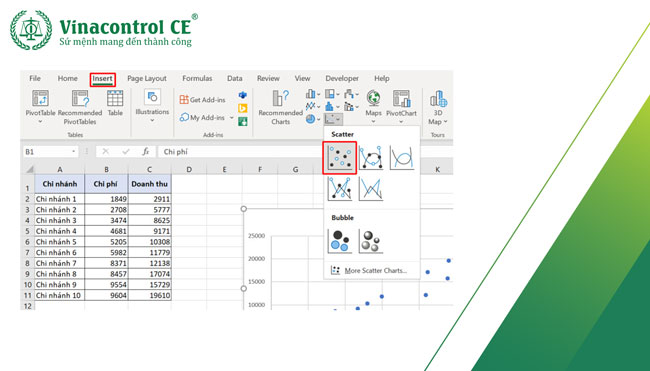Open the PivotTable tool
This screenshot has height=371, width=650.
pyautogui.click(x=40, y=106)
